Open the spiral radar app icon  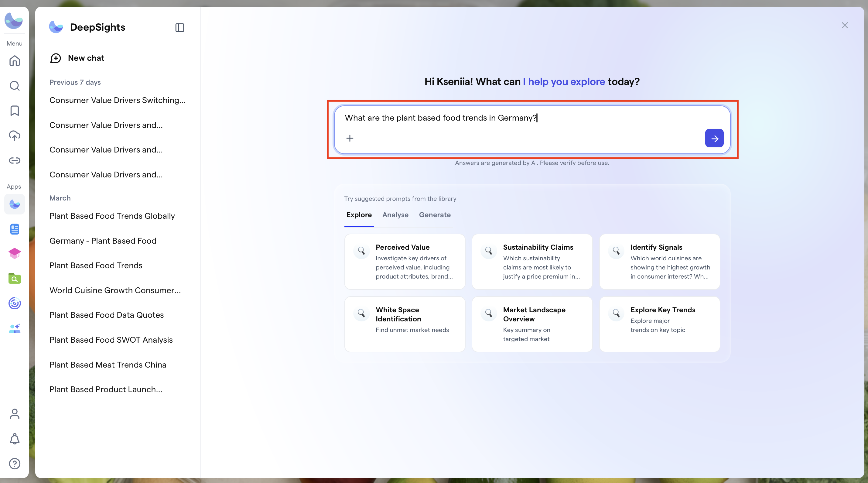click(15, 303)
